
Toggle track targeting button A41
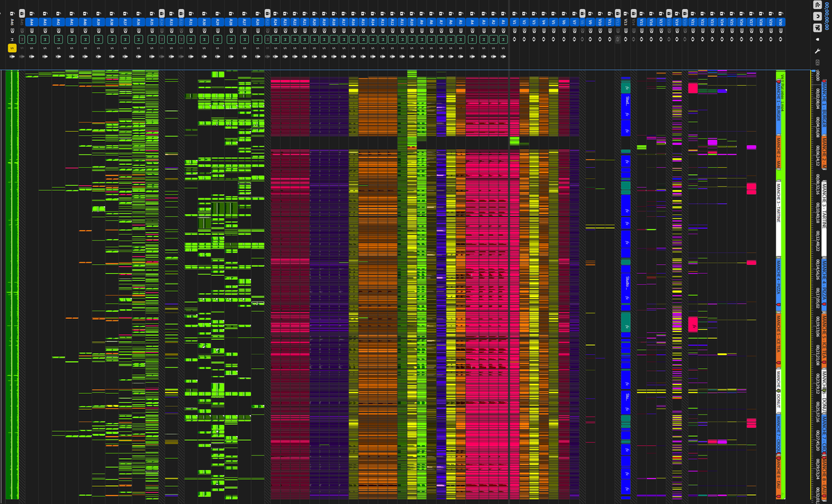pyautogui.click(x=71, y=22)
